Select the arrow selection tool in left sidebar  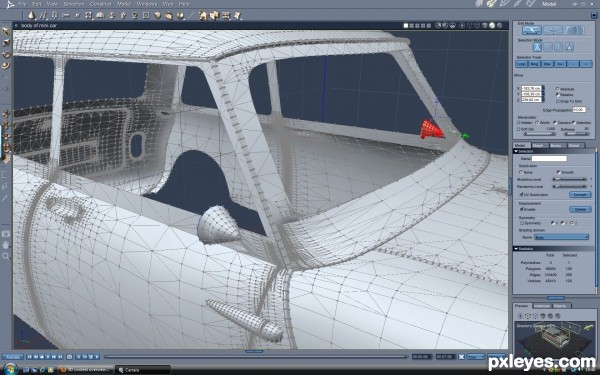(6, 31)
